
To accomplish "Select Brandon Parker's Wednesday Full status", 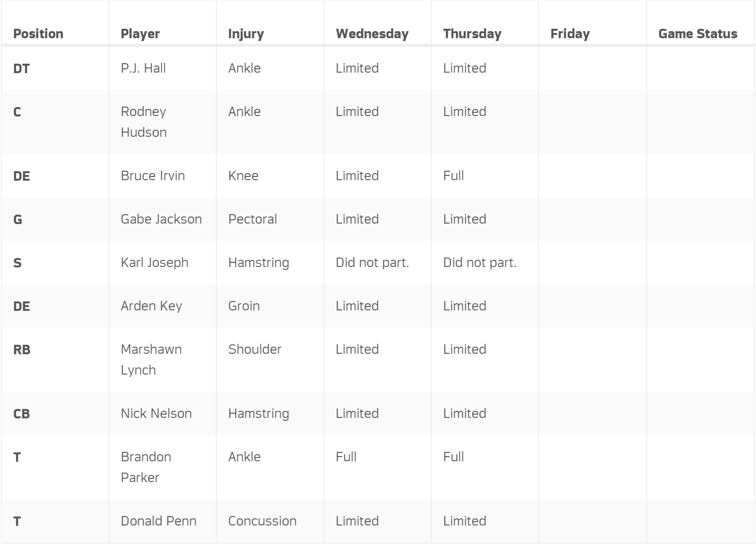I will coord(346,457).
